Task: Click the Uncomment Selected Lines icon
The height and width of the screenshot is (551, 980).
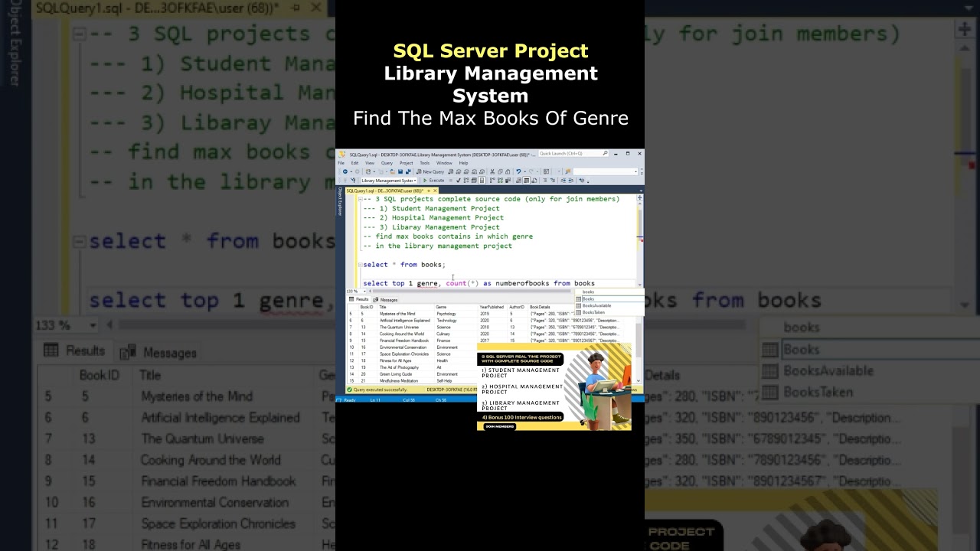Action: (x=553, y=181)
